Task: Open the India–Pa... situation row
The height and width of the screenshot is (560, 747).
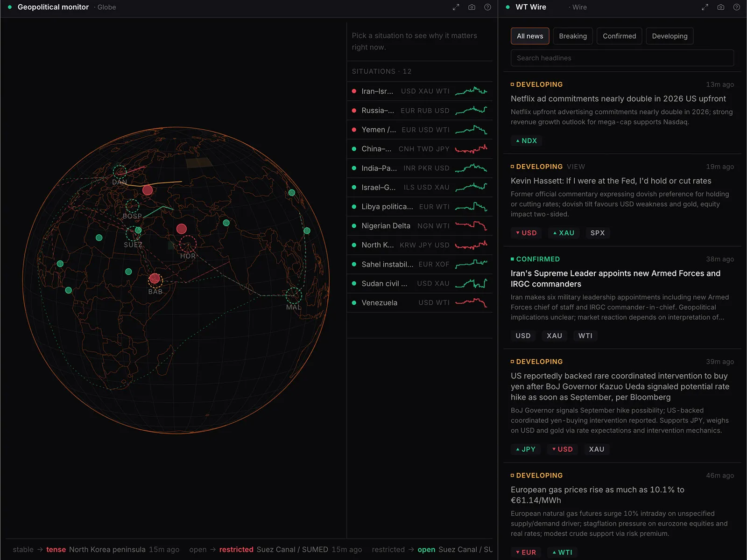Action: tap(420, 168)
